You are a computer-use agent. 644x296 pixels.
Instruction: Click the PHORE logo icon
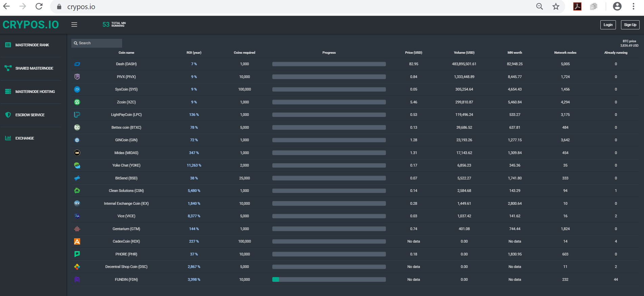pos(77,254)
